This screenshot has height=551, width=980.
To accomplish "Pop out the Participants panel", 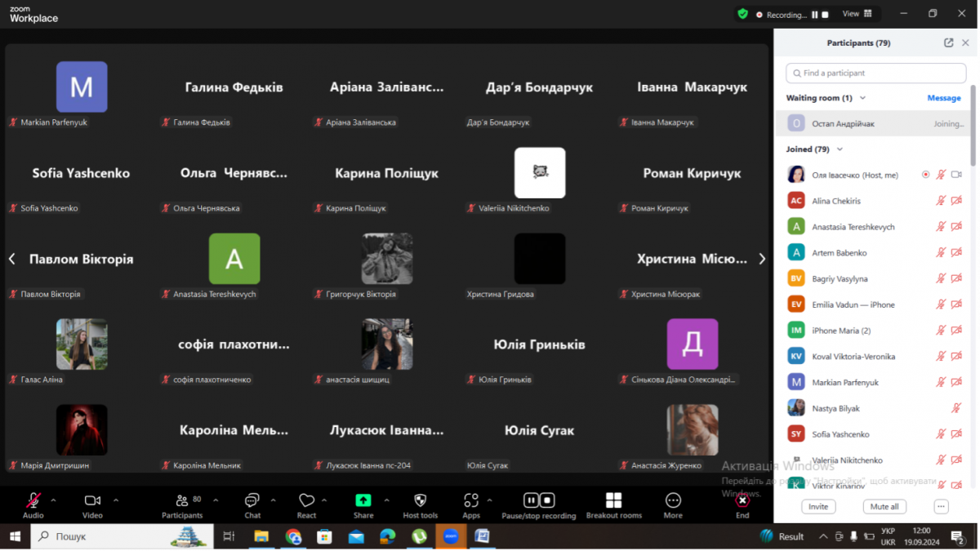I will 948,43.
